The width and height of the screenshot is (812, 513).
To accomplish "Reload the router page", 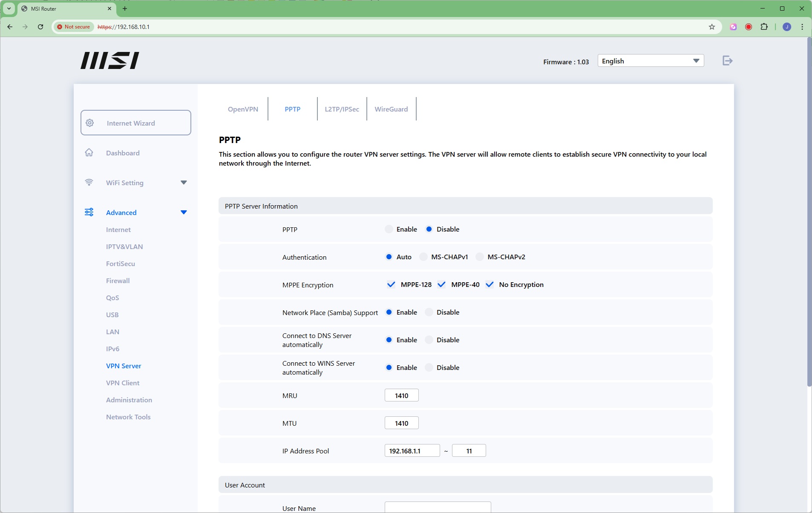I will point(40,27).
